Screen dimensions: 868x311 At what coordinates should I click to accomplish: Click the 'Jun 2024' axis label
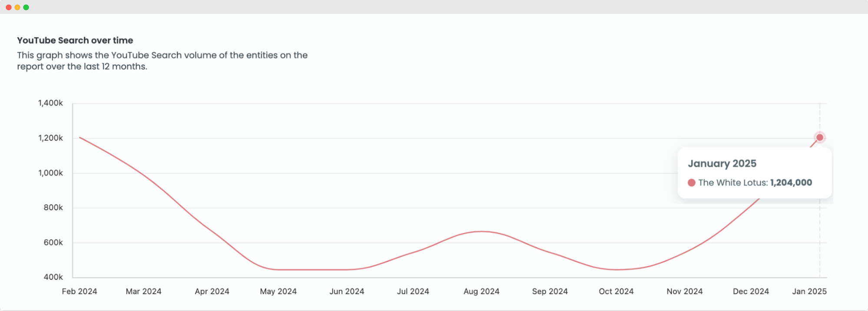coord(347,291)
